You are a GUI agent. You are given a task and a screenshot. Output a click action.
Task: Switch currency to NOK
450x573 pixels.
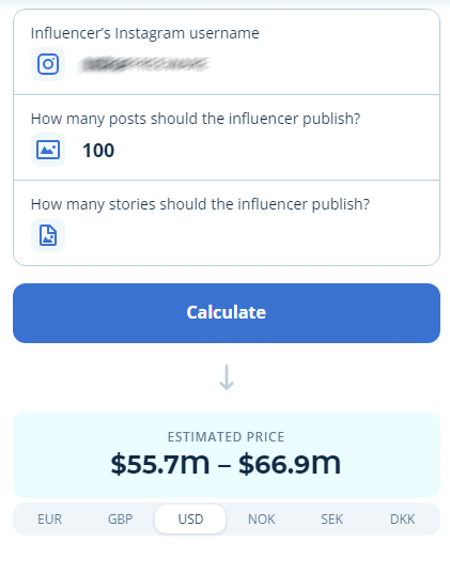pyautogui.click(x=261, y=519)
